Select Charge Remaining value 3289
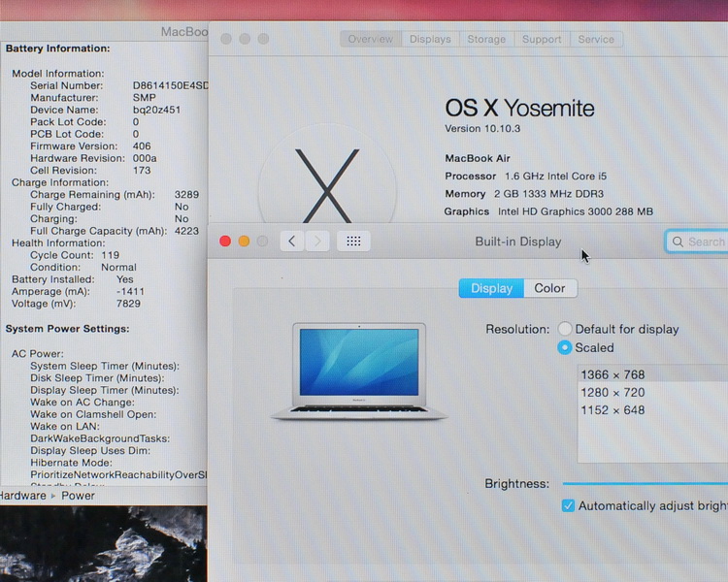Image resolution: width=728 pixels, height=582 pixels. 186,194
